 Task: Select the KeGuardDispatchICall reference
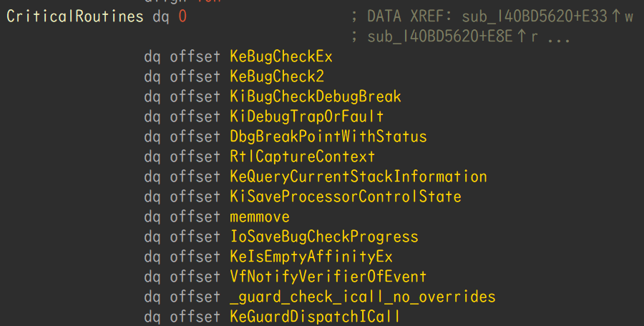[x=315, y=317]
